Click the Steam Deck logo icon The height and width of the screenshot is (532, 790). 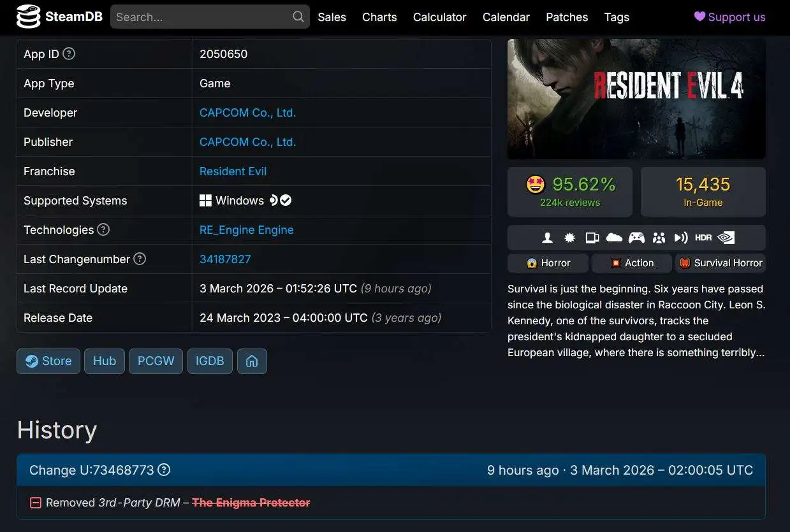point(274,200)
